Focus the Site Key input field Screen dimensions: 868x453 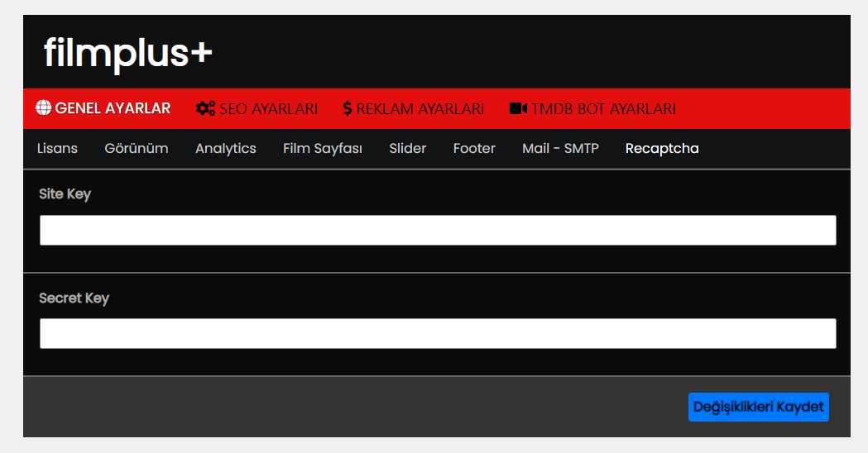tap(438, 230)
